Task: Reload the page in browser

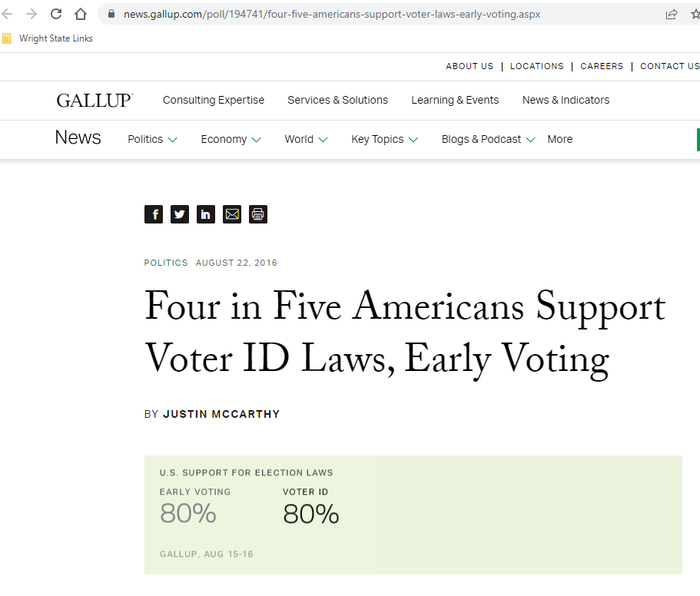Action: tap(56, 14)
